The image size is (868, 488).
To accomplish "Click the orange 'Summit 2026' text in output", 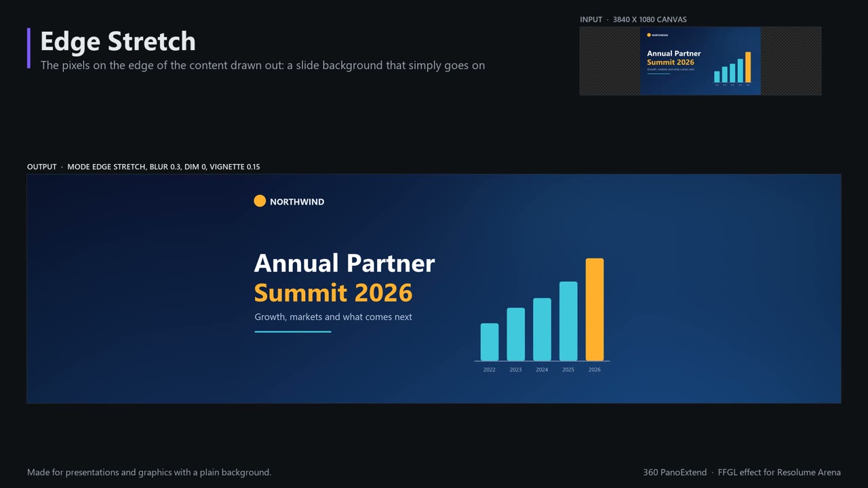I will click(x=333, y=293).
